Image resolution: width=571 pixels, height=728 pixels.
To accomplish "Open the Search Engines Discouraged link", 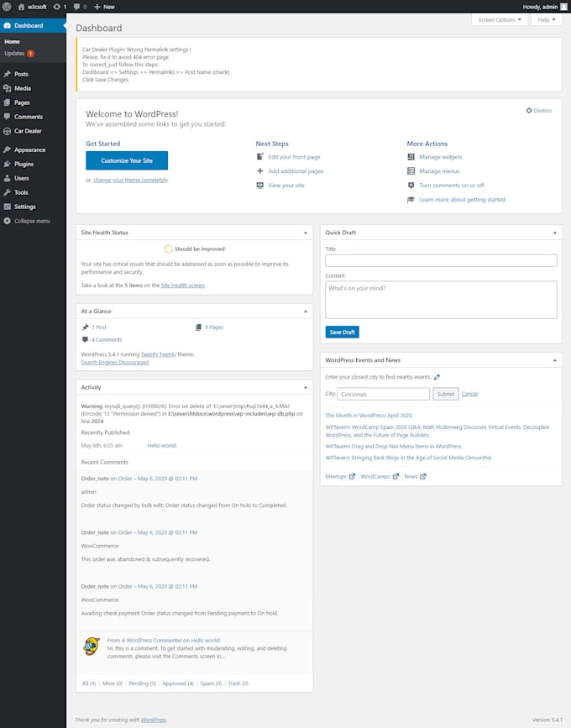I will 115,362.
